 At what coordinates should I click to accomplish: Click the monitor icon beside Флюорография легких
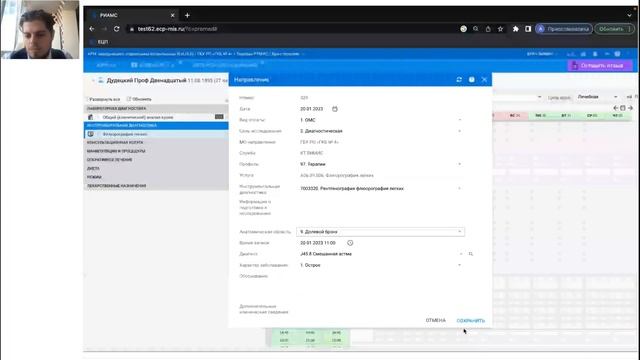coord(91,134)
